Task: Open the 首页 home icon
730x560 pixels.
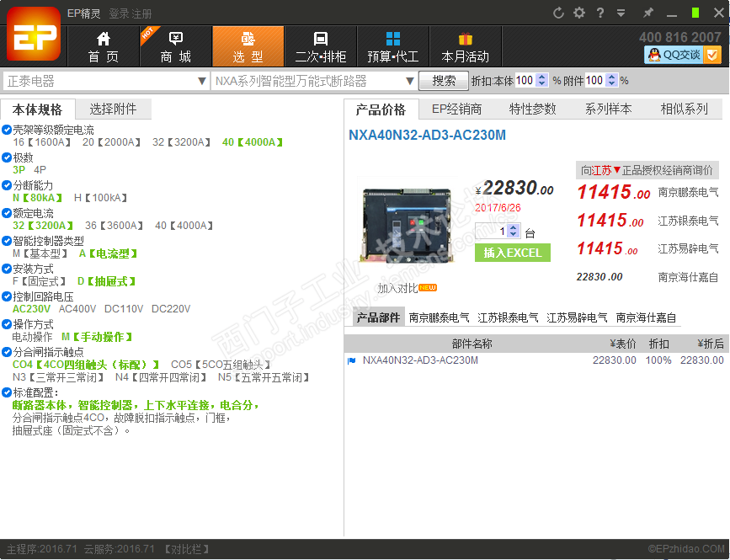Action: pos(104,38)
